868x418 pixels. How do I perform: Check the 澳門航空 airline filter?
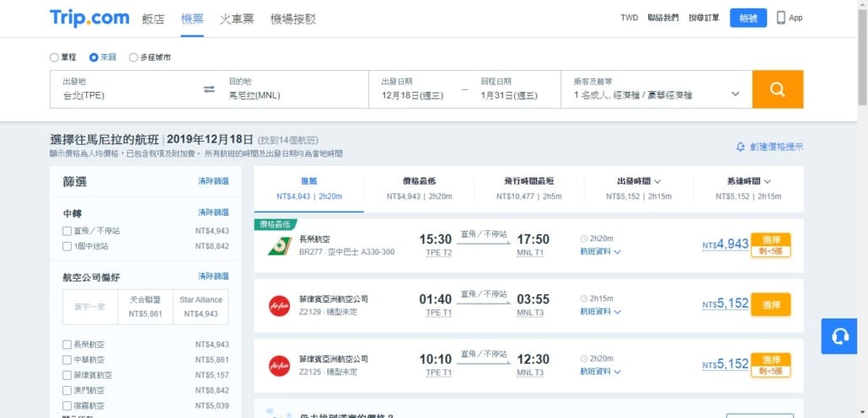(x=67, y=390)
